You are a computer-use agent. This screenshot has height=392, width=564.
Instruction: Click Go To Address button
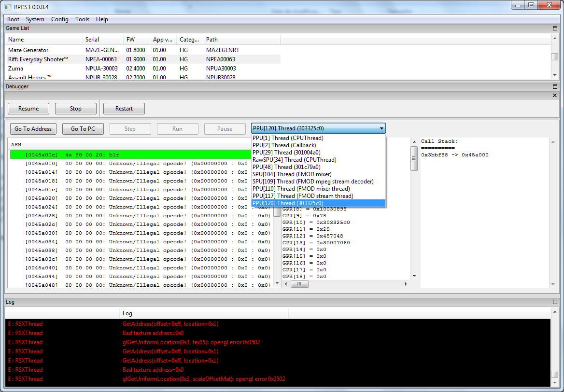(x=33, y=129)
